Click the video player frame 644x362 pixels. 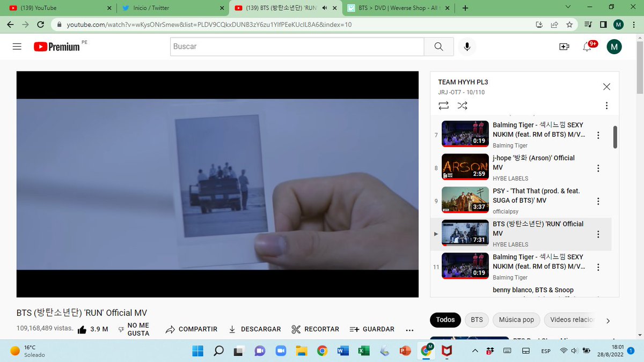[x=217, y=184]
